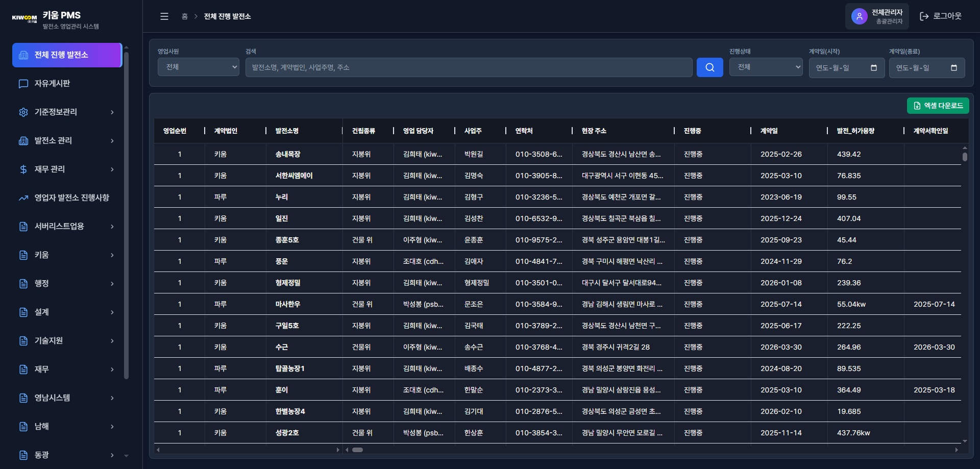980x469 pixels.
Task: Click the sidebar vertical scrollbar
Action: click(x=126, y=215)
